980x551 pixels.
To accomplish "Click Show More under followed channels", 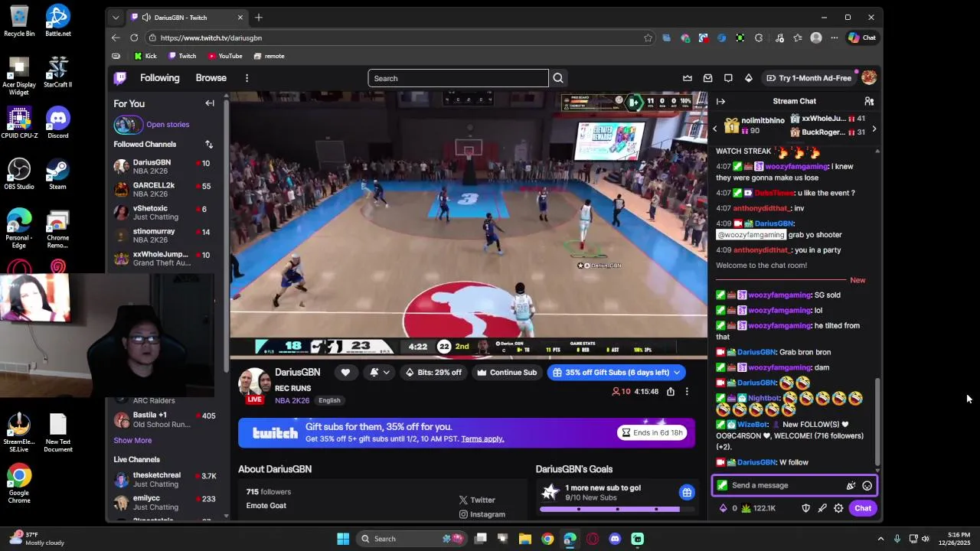I will 132,441.
